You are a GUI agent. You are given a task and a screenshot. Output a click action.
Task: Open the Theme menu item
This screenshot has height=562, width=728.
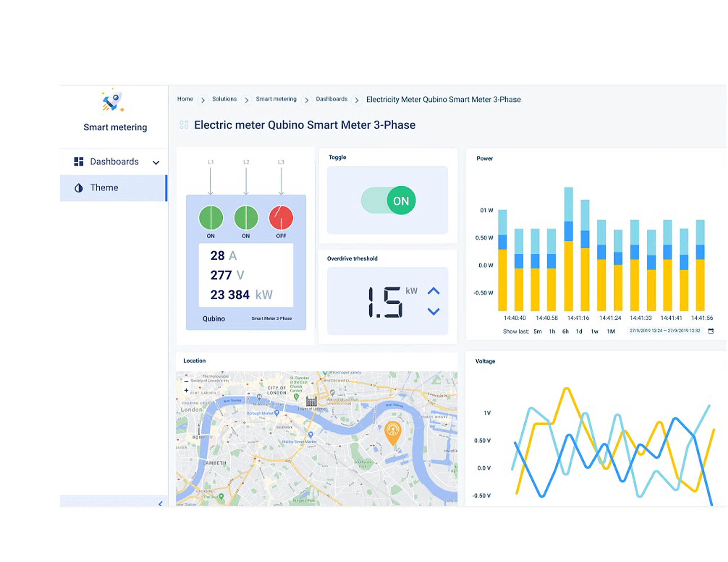tap(104, 188)
